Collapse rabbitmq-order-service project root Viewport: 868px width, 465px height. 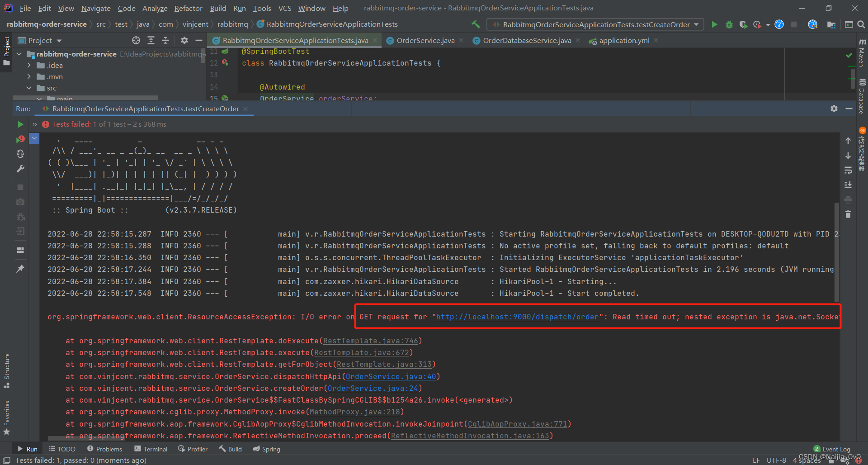19,54
